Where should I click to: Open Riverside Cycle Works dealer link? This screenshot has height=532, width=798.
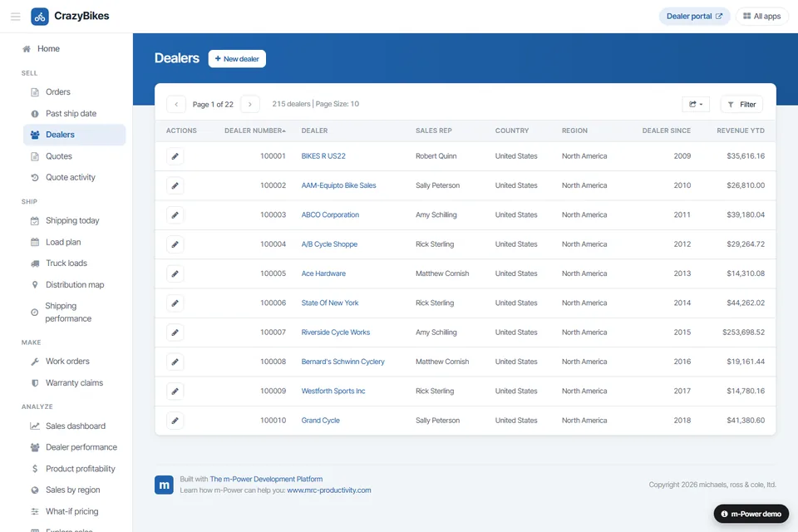point(335,332)
